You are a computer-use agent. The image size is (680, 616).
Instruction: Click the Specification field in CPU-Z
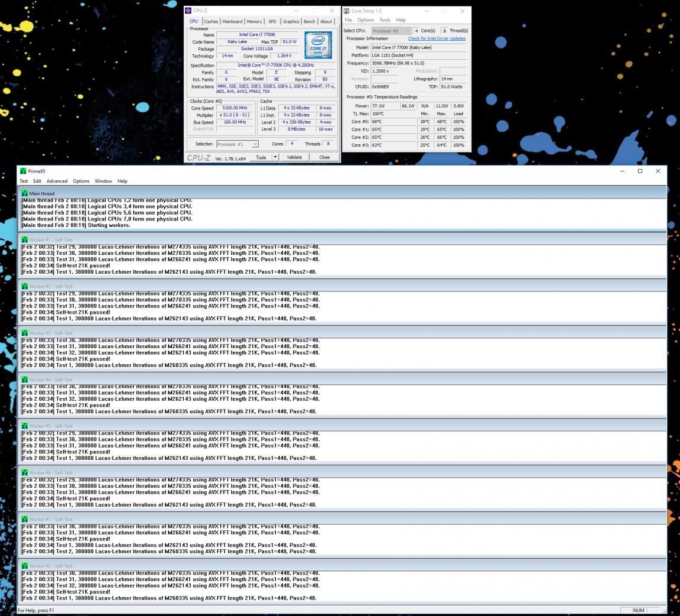click(275, 66)
